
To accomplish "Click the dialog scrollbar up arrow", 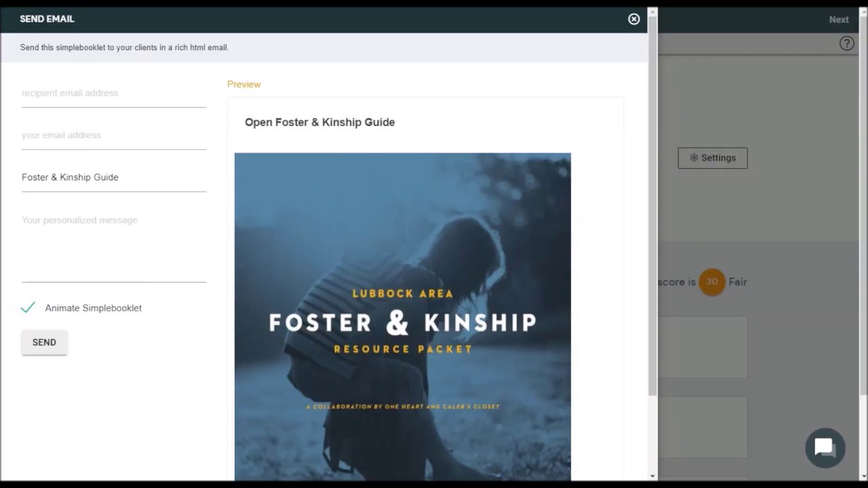I will [652, 11].
